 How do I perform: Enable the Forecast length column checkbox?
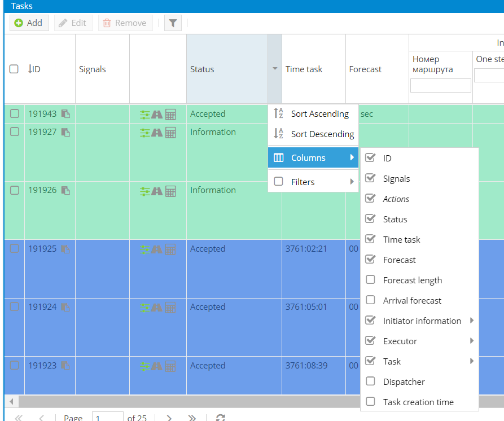[x=371, y=280]
